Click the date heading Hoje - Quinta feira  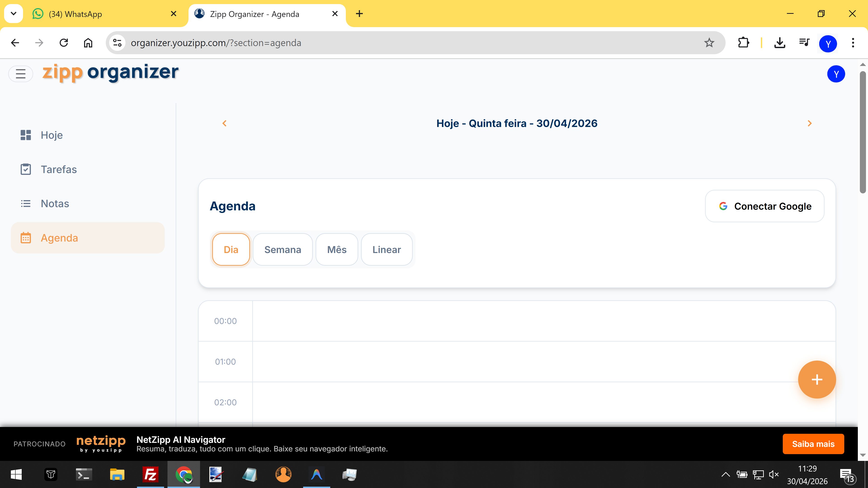[x=517, y=123]
